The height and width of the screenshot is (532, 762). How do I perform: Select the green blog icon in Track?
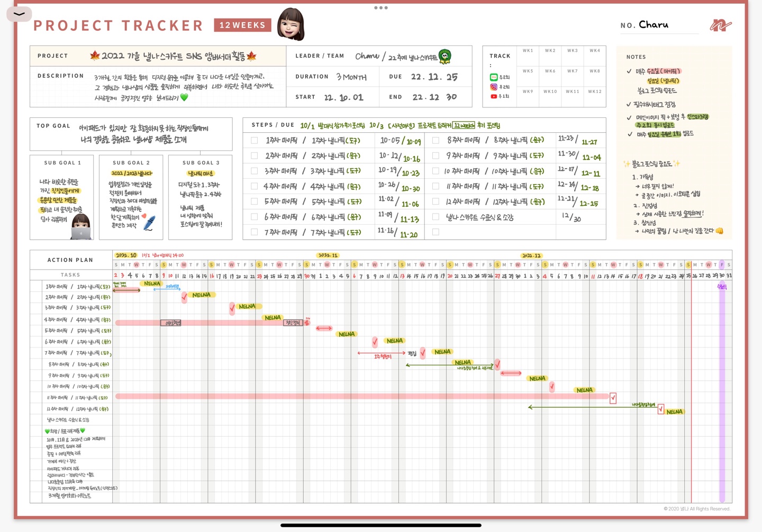(493, 77)
